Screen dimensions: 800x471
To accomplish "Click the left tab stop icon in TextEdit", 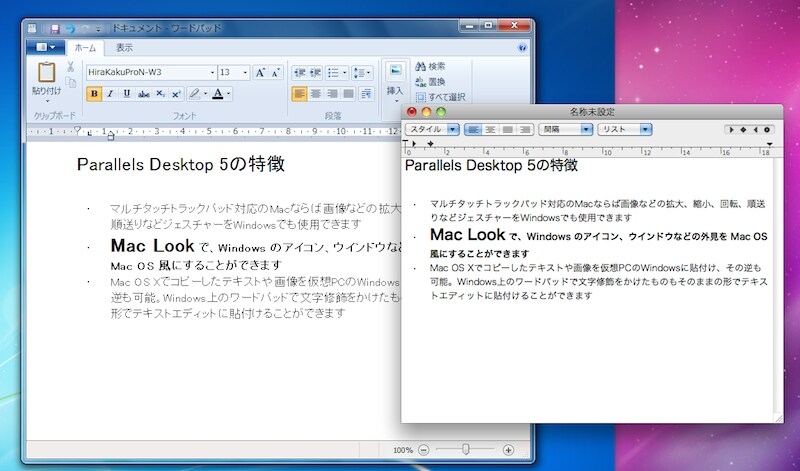I will (x=731, y=130).
